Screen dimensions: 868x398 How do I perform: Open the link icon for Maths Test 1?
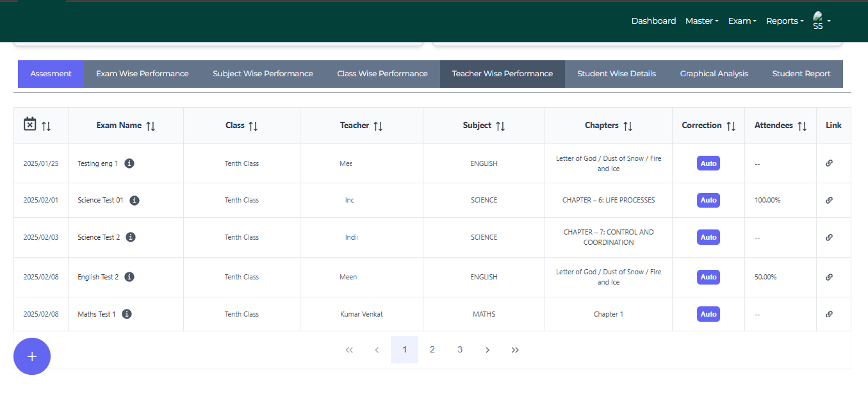click(x=829, y=314)
